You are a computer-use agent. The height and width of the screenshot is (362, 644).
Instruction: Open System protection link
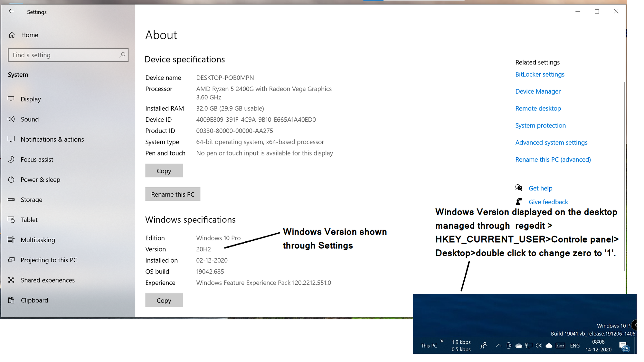click(540, 125)
